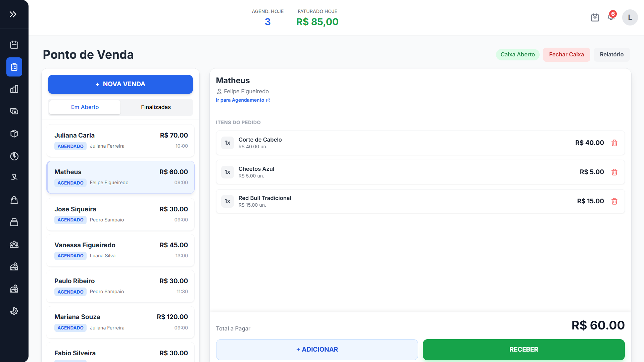644x362 pixels.
Task: Remove Cheetos Azul from order
Action: [614, 172]
